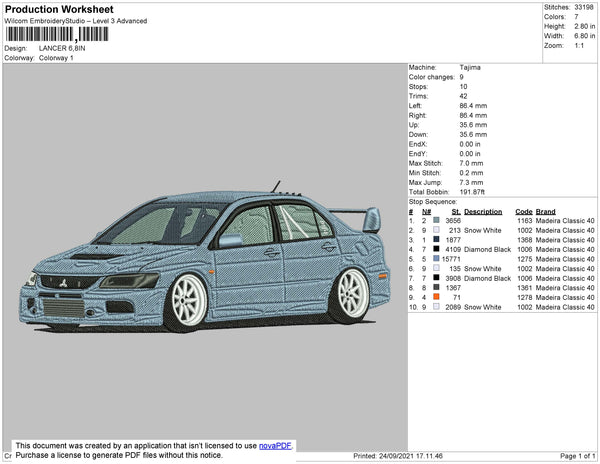Click the Colors value 7
The height and width of the screenshot is (464, 600).
576,17
